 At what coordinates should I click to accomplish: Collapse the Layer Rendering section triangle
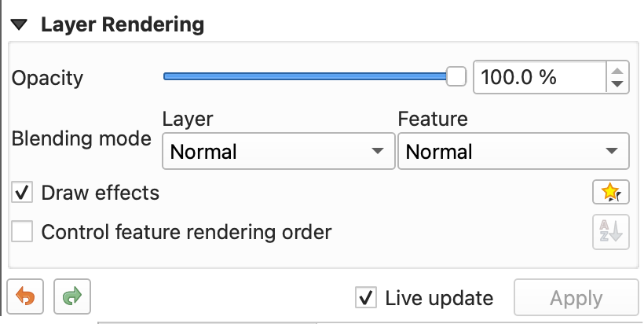point(19,25)
